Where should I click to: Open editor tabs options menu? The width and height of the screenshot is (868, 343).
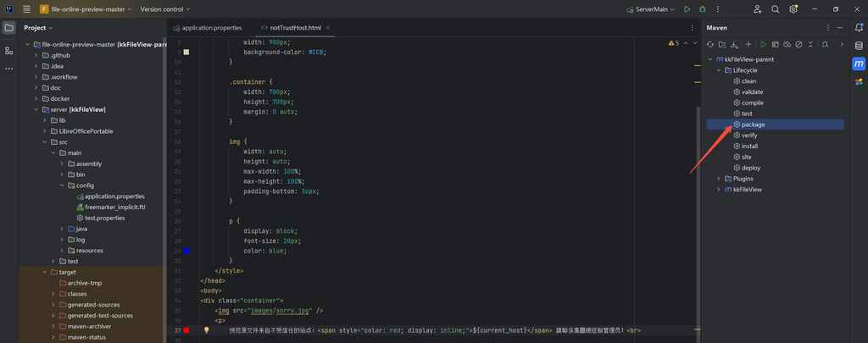(x=692, y=28)
